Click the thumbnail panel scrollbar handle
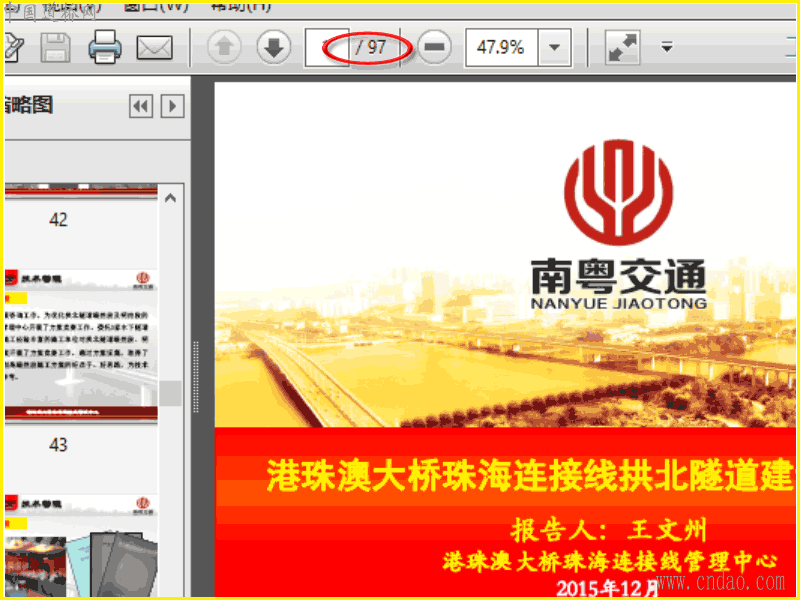This screenshot has height=600, width=800. pos(170,393)
